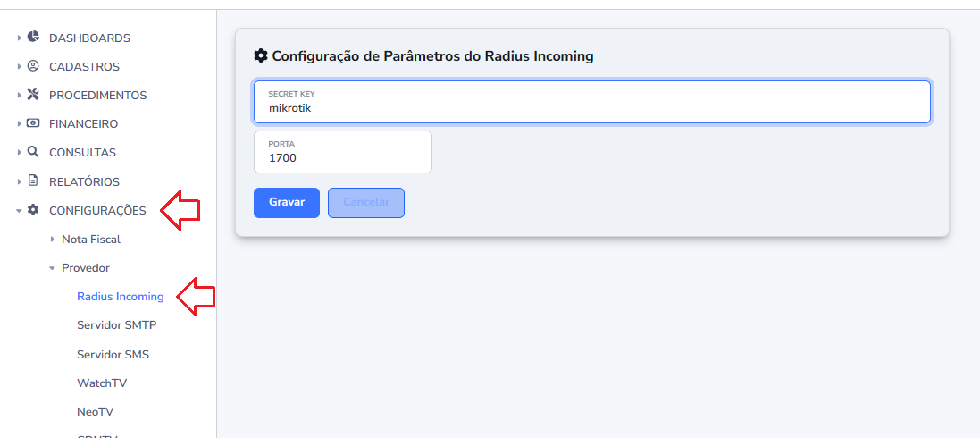This screenshot has height=438, width=980.
Task: Click the Financeiro money bill icon
Action: point(34,123)
